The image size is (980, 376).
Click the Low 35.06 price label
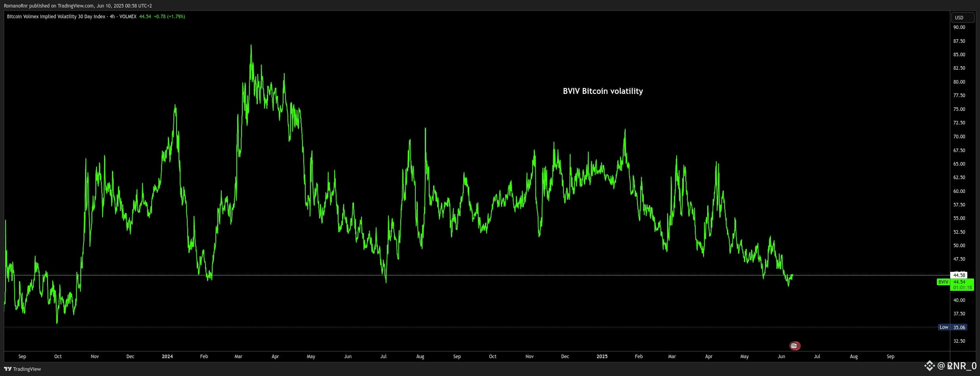coord(953,327)
